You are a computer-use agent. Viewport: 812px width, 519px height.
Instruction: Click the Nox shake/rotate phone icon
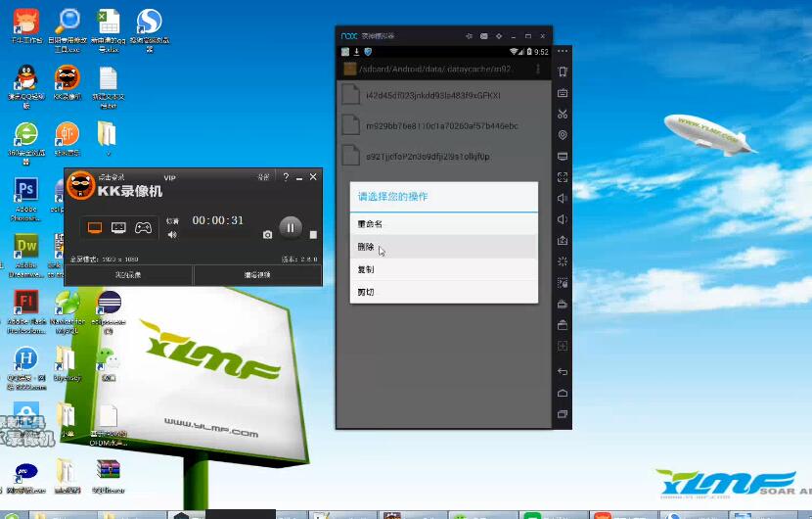[x=563, y=71]
